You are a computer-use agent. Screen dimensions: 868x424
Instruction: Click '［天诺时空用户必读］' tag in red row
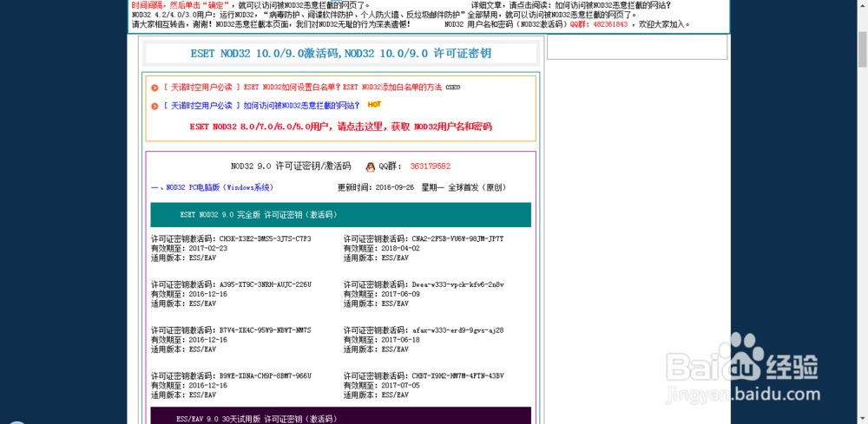[x=201, y=88]
